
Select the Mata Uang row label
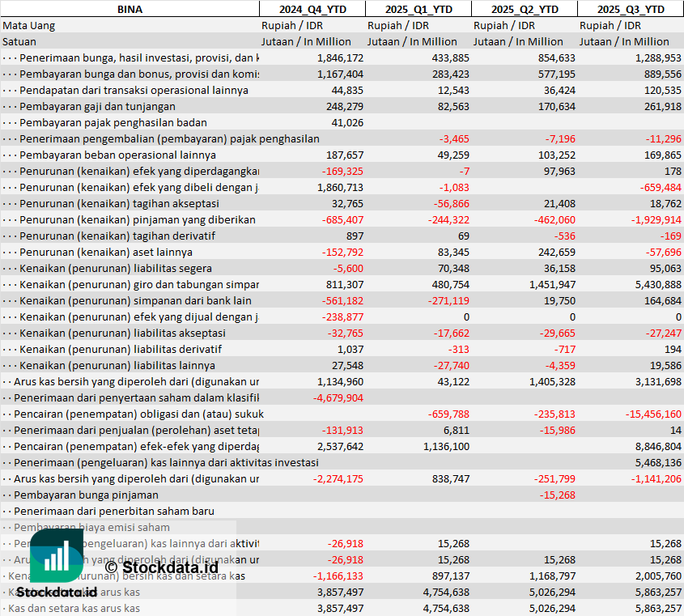tap(29, 25)
